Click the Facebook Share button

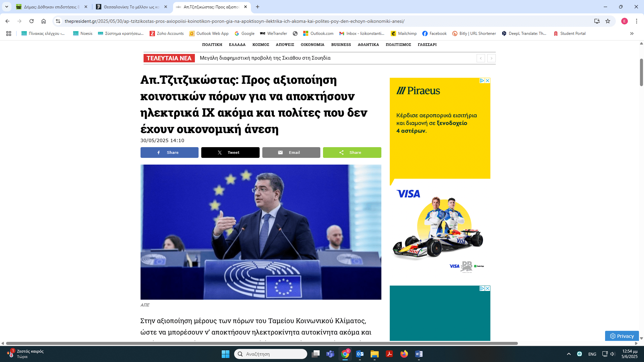point(169,153)
